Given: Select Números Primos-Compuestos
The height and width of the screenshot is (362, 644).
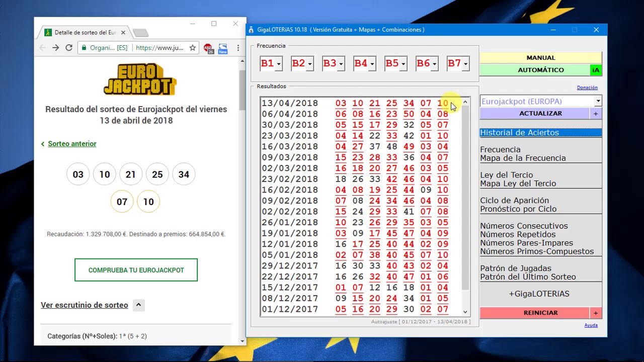Looking at the screenshot, I should [x=537, y=251].
